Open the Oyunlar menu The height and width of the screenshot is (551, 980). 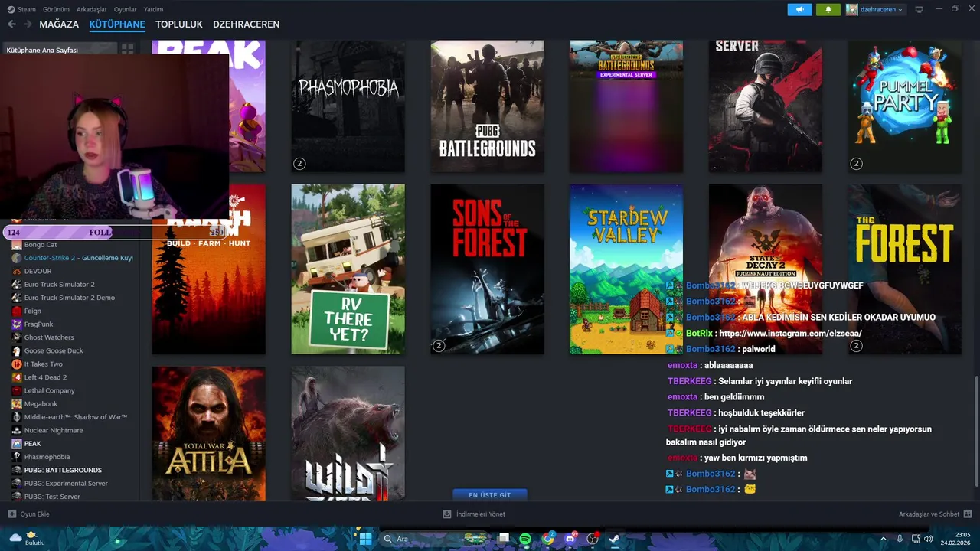126,9
